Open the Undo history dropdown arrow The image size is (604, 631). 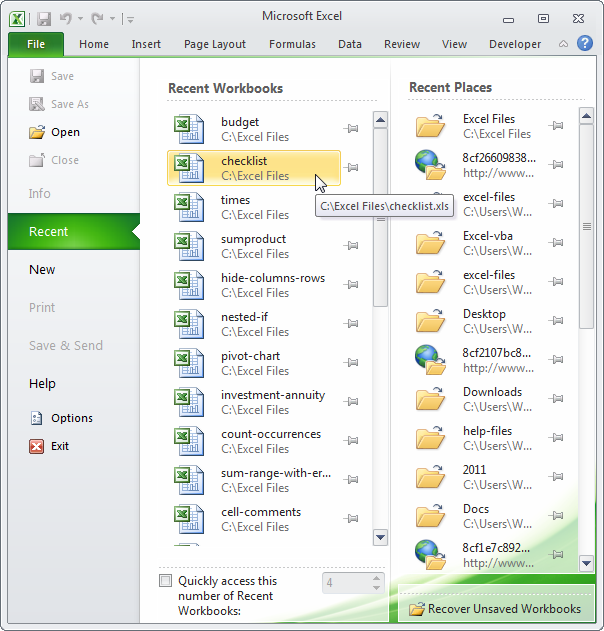pyautogui.click(x=80, y=19)
